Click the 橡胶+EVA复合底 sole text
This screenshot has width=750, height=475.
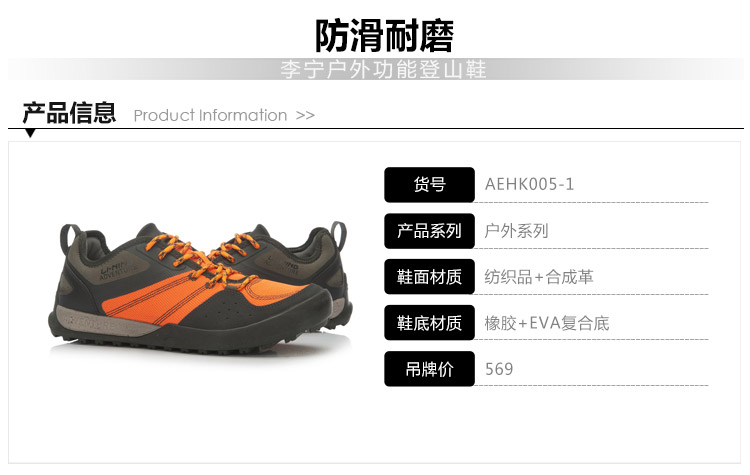click(547, 323)
